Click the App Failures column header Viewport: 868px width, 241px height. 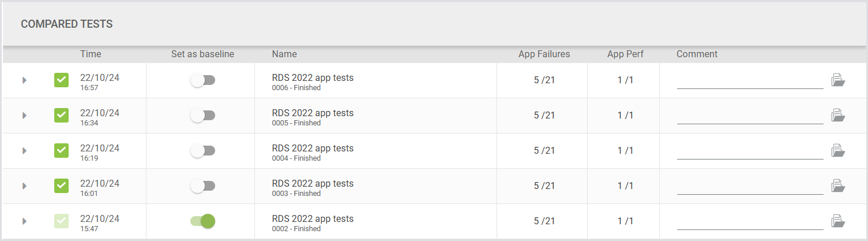click(544, 54)
